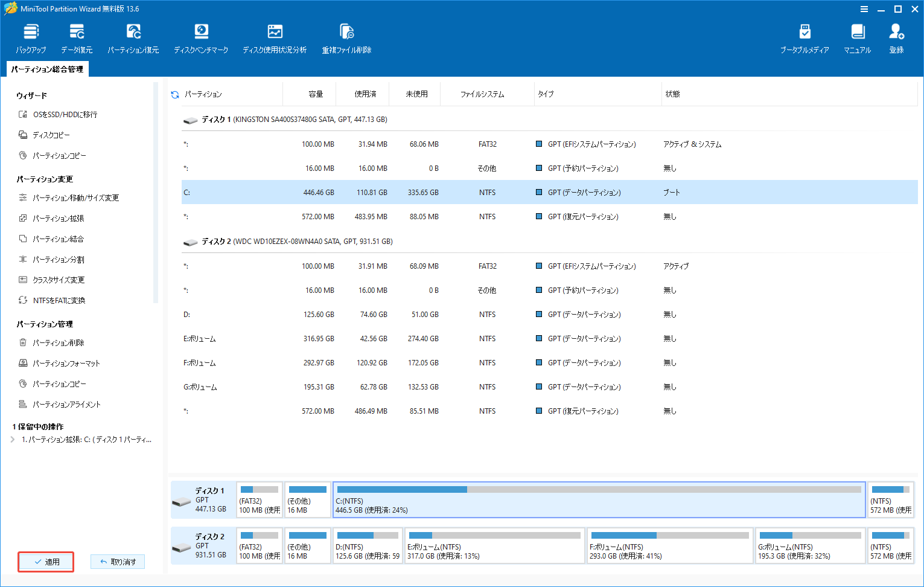Open the バックアップ (Backup) tool

pos(31,37)
